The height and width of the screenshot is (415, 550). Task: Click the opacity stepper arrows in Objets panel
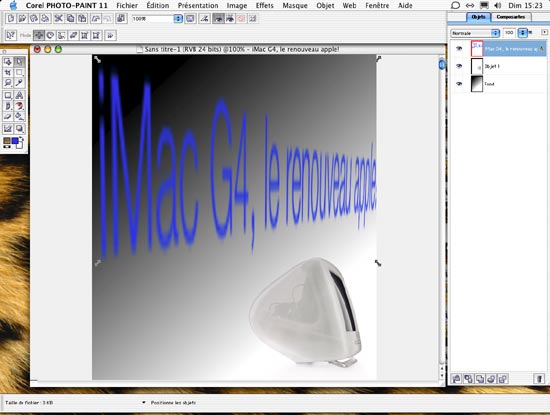(523, 33)
